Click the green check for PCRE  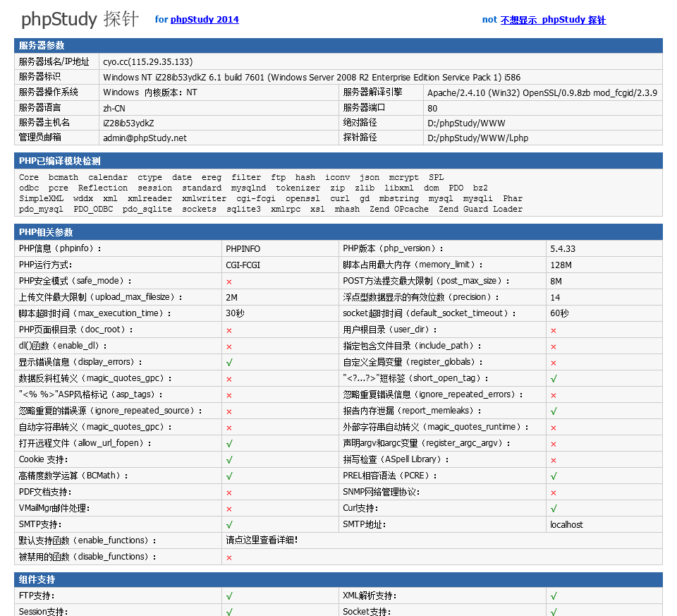(x=554, y=476)
